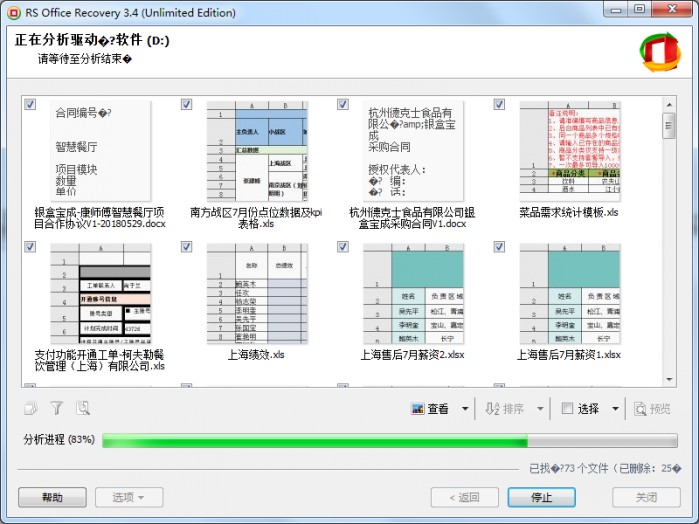Uncheck the 支付功能开通工单 xls checkbox
Image resolution: width=699 pixels, height=524 pixels.
[30, 247]
